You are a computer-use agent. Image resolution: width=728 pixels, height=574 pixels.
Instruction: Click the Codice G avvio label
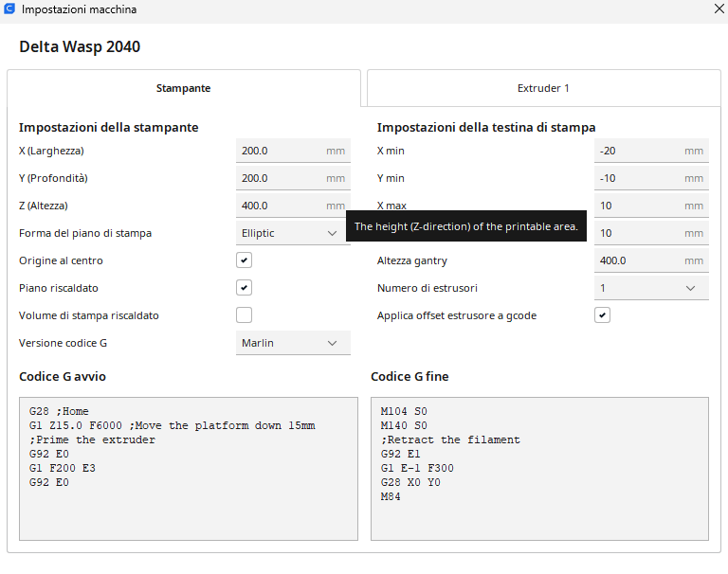[63, 376]
